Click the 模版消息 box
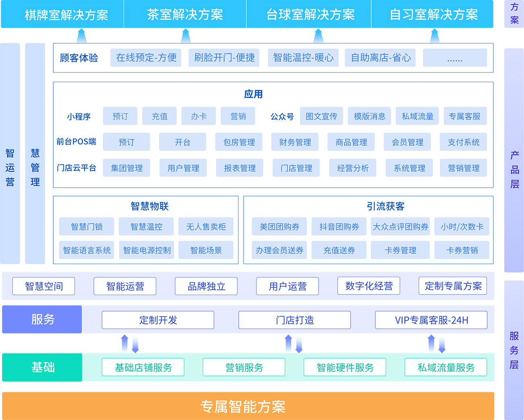Screen dimensions: 524x420 370,116
